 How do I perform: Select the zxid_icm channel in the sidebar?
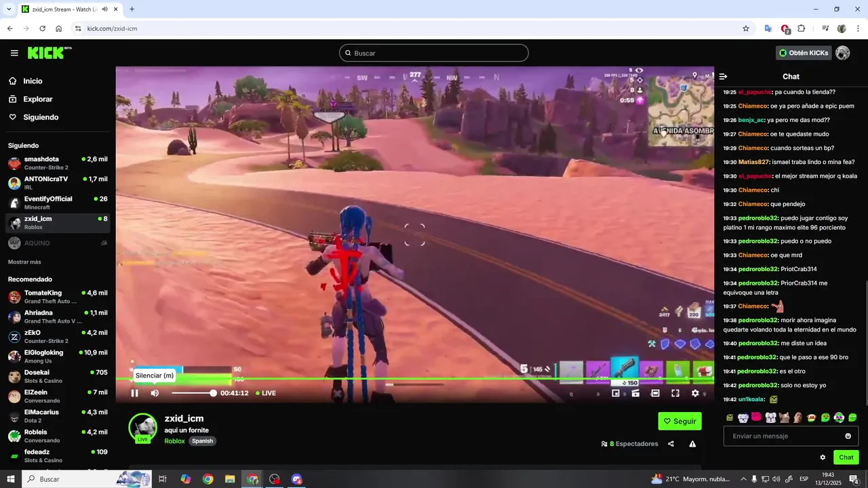[58, 223]
